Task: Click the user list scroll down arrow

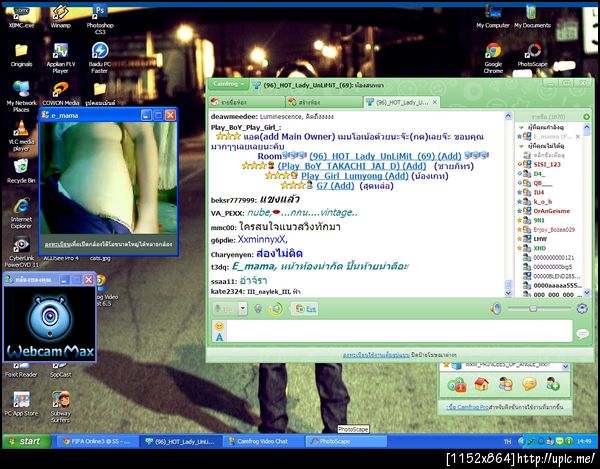Action: point(587,293)
